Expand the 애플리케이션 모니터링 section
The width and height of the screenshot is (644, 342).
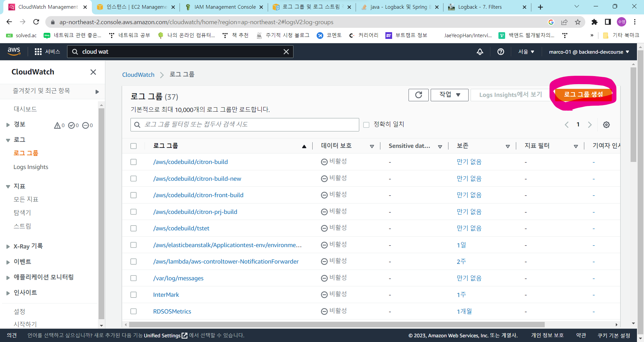8,277
